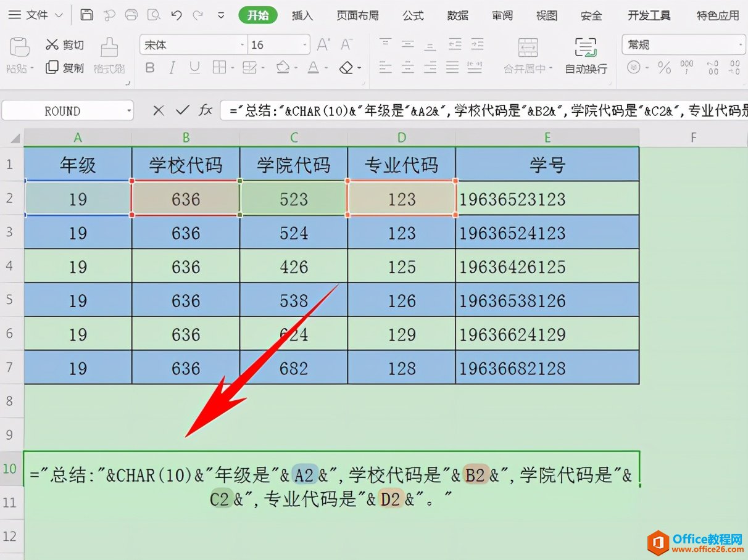
Task: Toggle Bold formatting
Action: pyautogui.click(x=150, y=68)
